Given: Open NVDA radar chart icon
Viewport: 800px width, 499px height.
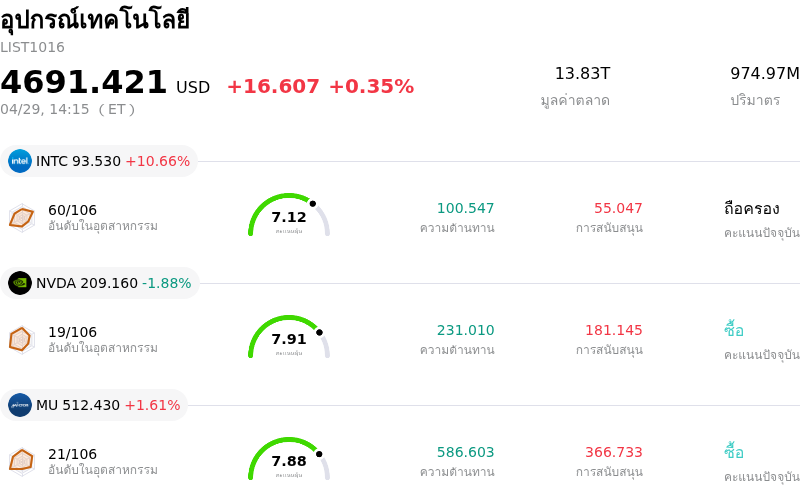Looking at the screenshot, I should (21, 339).
